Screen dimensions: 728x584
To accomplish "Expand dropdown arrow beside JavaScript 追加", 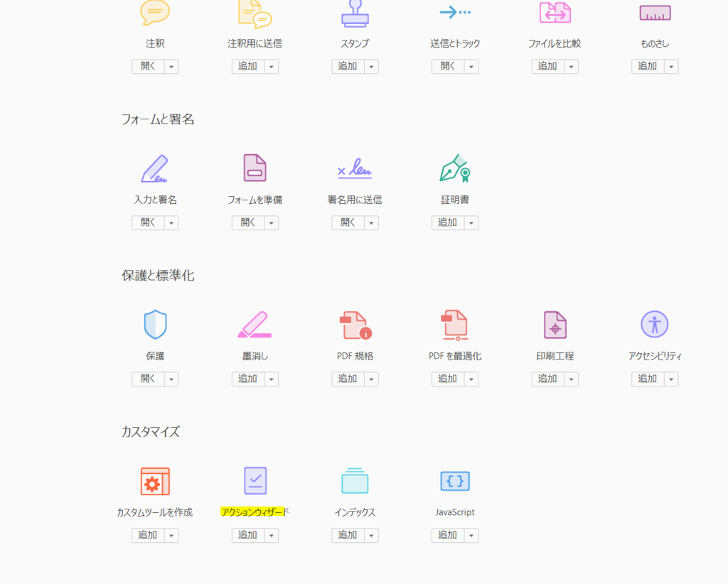I will pos(471,535).
